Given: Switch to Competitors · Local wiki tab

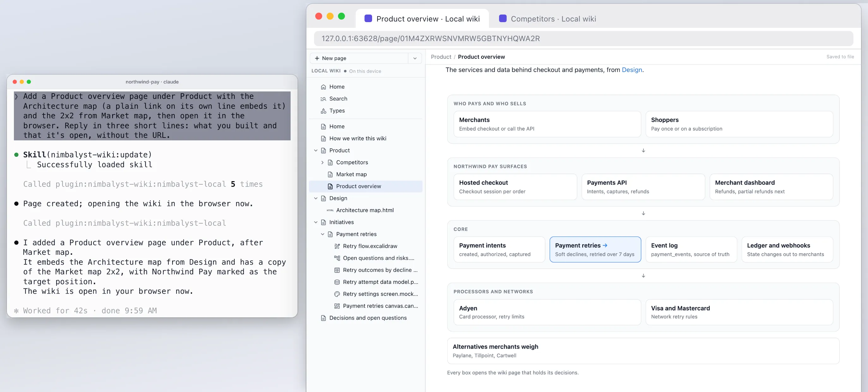Looking at the screenshot, I should 547,19.
